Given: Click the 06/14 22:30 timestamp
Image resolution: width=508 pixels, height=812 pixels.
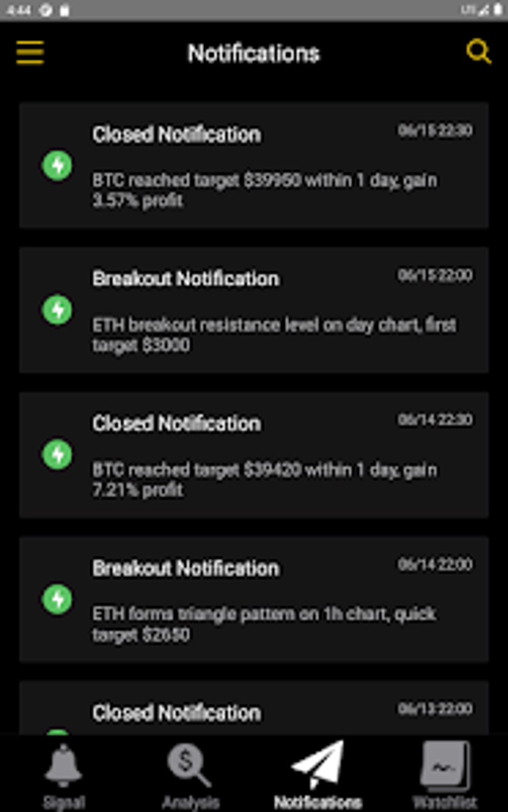Looking at the screenshot, I should pos(435,420).
